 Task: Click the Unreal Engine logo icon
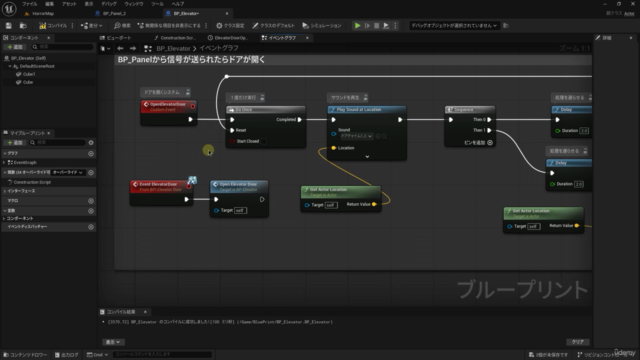pyautogui.click(x=9, y=9)
